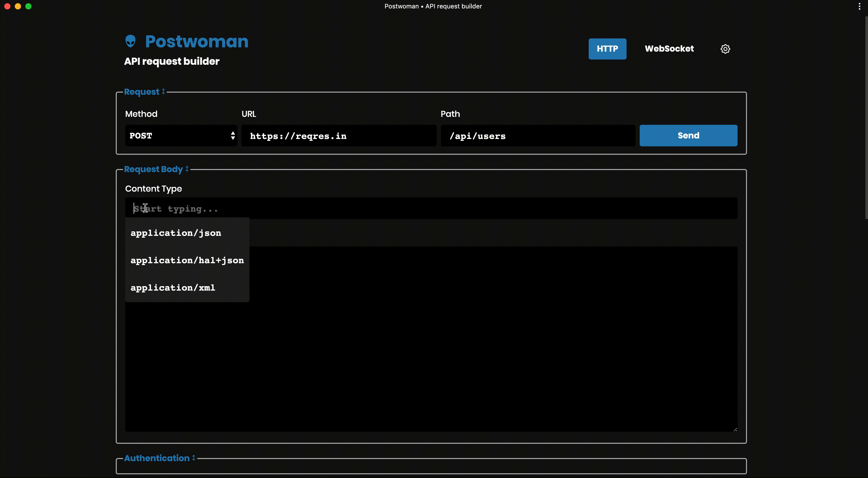Click the Postwoman alien logo icon
The image size is (868, 478).
point(130,41)
